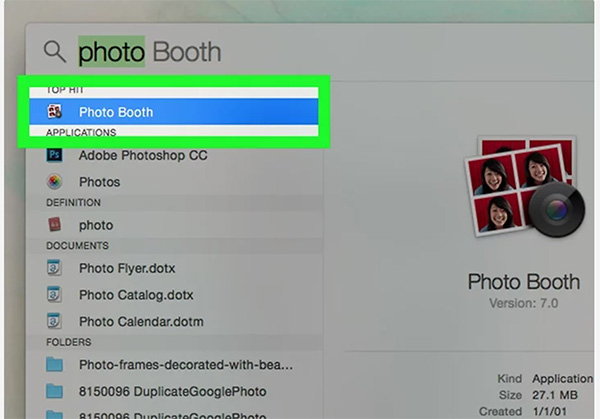Click the FOLDERS section header

(x=68, y=342)
